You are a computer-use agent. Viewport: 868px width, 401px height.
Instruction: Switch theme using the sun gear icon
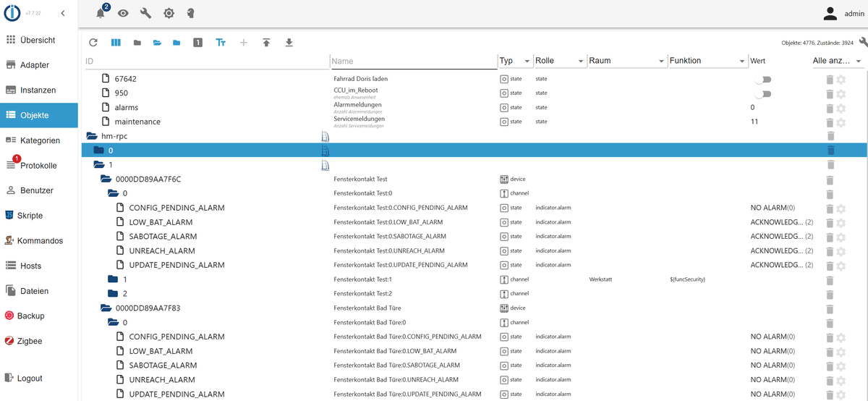[x=169, y=13]
